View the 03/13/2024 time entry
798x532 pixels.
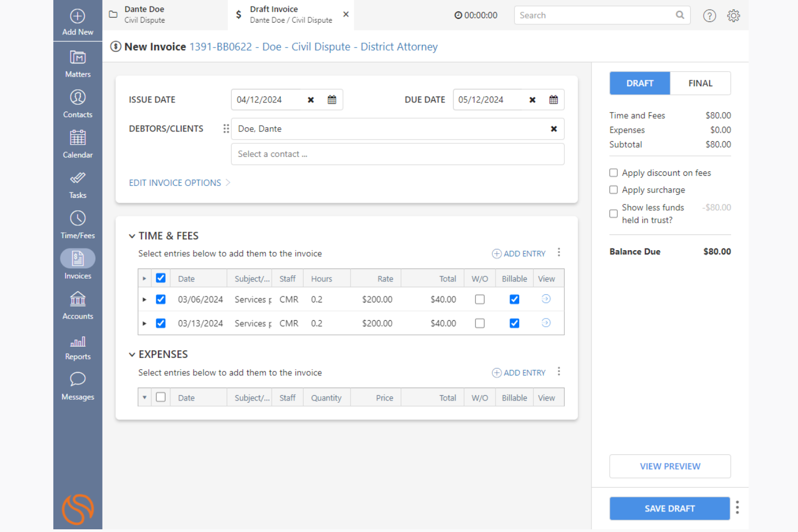coord(546,323)
